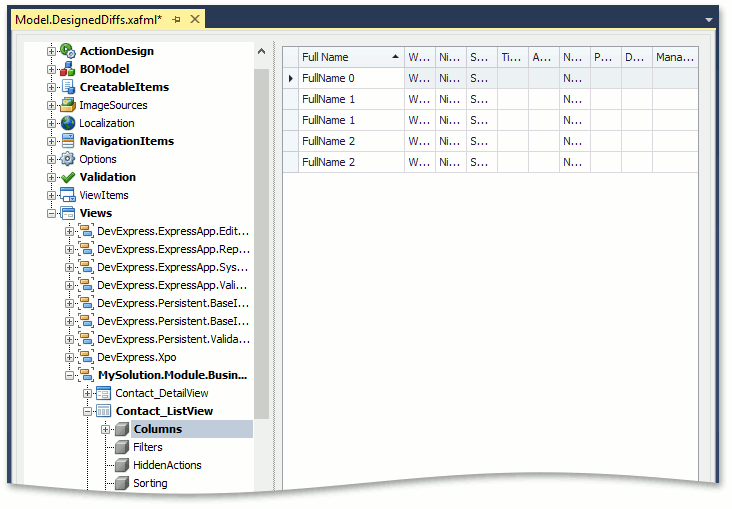Select the Sorting tree item
Screen dimensions: 732x509
[150, 483]
